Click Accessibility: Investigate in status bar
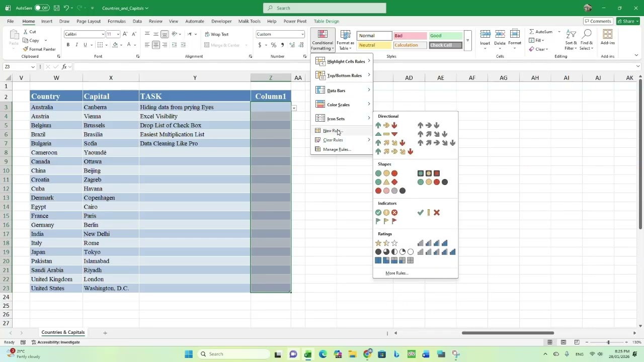Viewport: 644px width, 362px height. point(55,342)
